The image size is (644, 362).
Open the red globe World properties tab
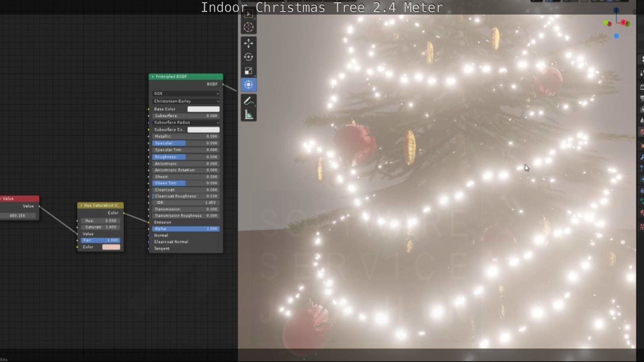coord(641,132)
